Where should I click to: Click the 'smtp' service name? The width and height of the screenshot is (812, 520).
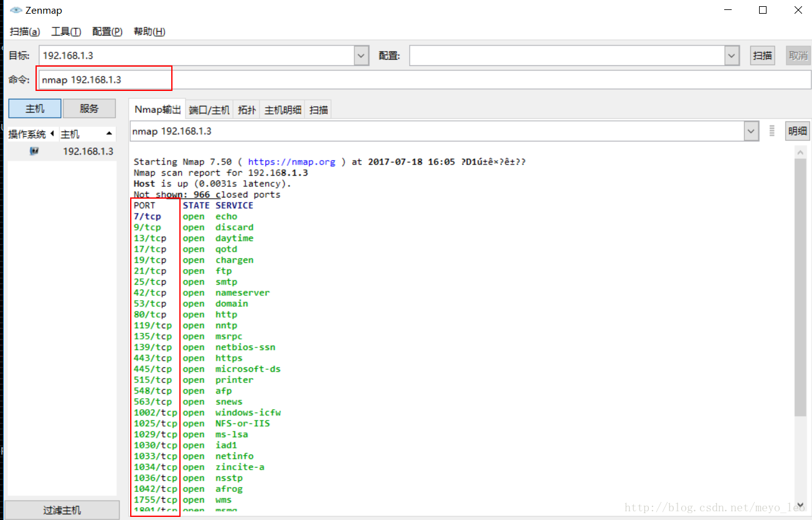click(x=227, y=282)
